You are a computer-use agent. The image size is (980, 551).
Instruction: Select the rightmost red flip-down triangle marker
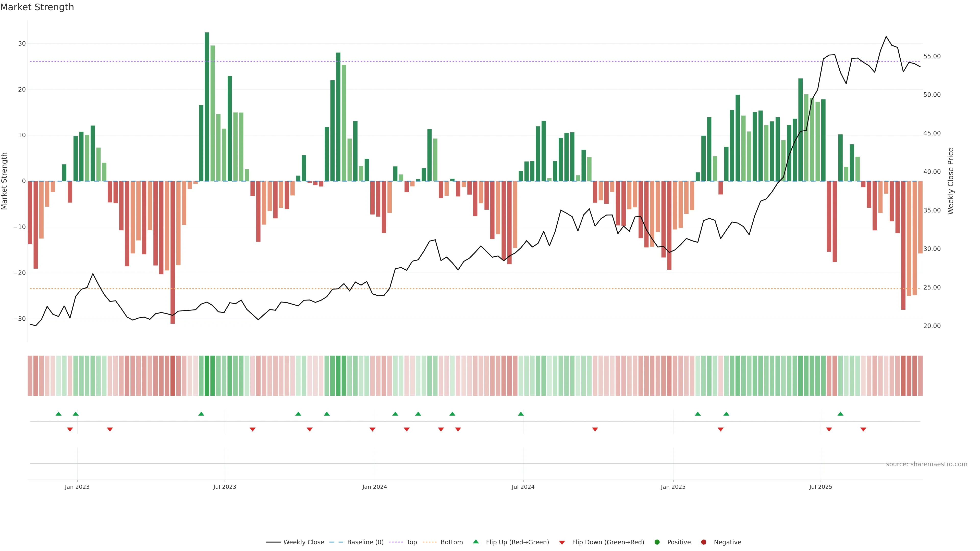pos(863,429)
